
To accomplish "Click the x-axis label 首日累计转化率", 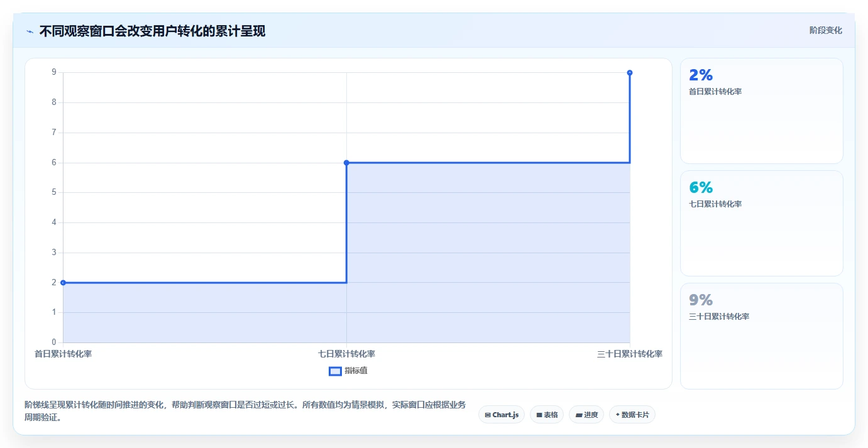I will [x=63, y=354].
